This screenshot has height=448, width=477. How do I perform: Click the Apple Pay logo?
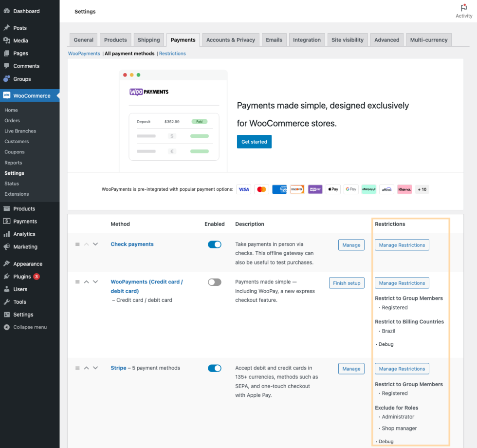coord(333,189)
